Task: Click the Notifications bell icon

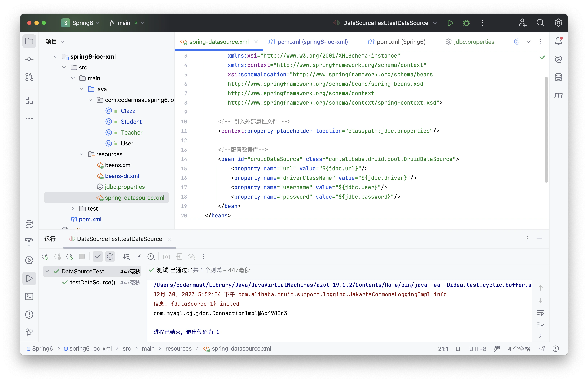Action: point(558,41)
